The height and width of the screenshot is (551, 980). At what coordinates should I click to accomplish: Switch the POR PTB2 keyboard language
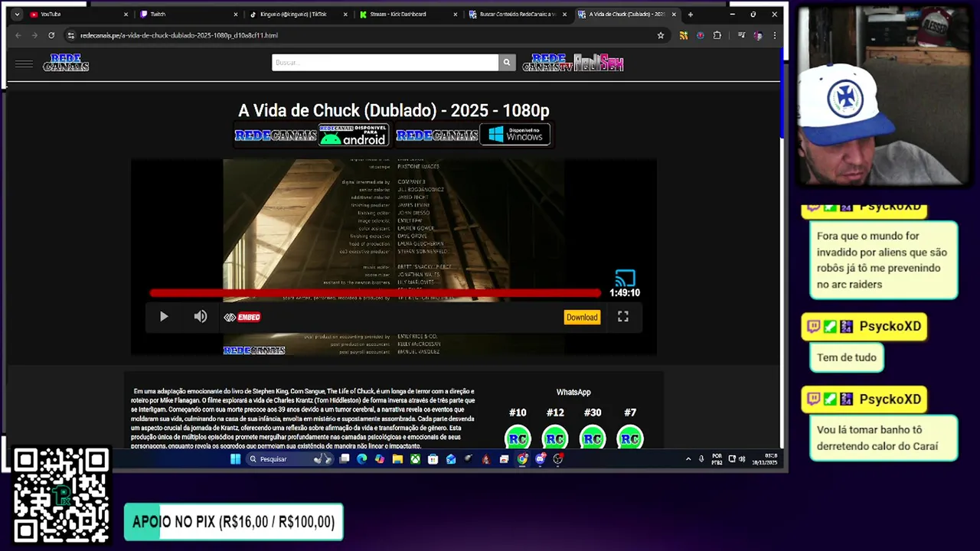click(x=717, y=459)
